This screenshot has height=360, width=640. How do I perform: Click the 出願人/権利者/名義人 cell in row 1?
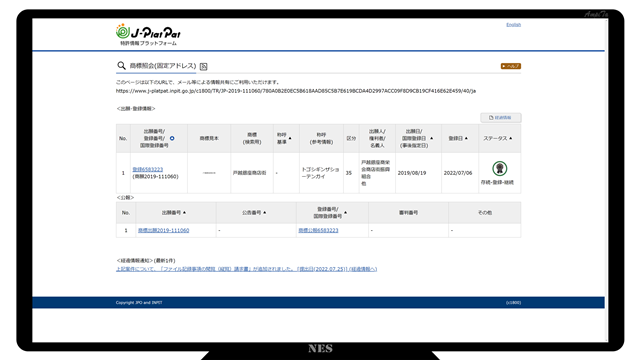pos(376,173)
